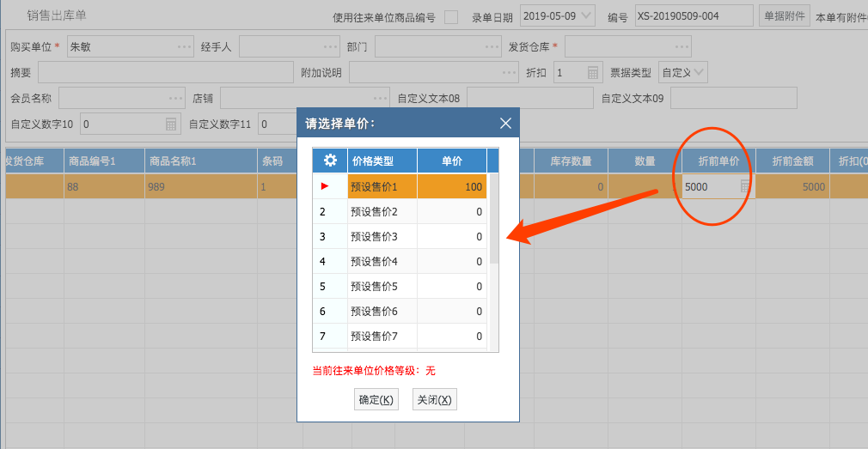Open ellipsis lookup in 部门 field
The image size is (868, 449).
(491, 47)
